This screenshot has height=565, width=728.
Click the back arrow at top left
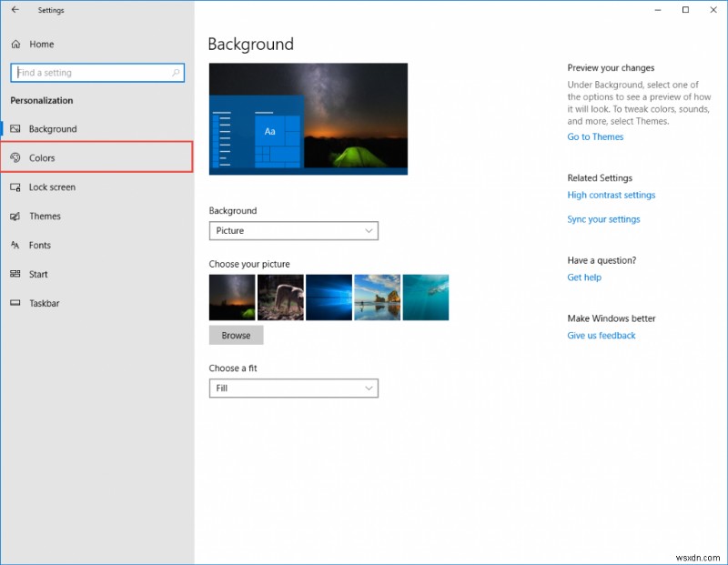(15, 10)
